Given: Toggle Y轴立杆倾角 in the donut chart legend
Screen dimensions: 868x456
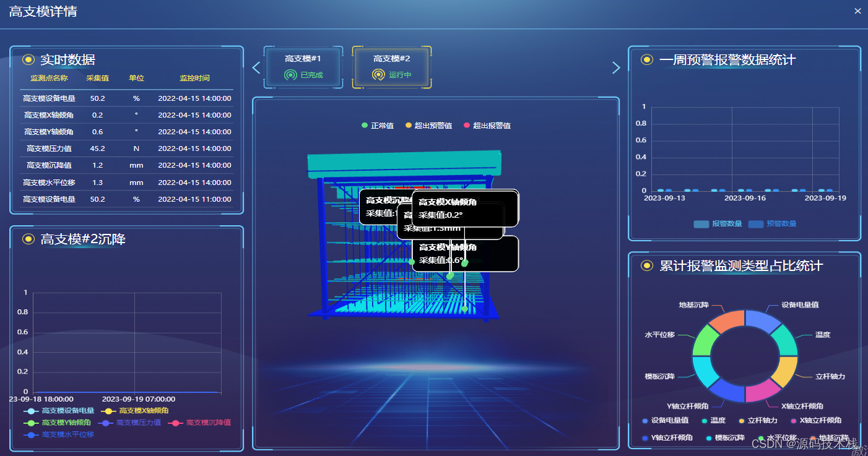Looking at the screenshot, I should click(667, 437).
